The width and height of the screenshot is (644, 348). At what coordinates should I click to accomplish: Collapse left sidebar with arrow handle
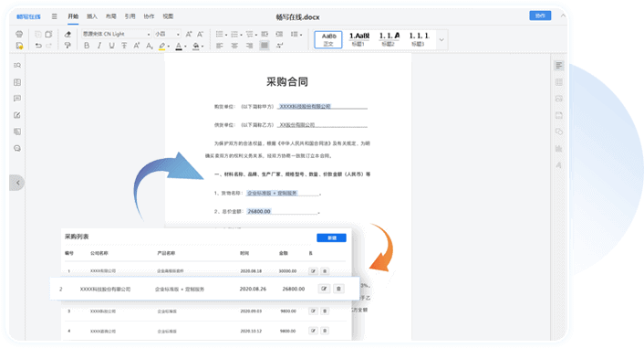(x=17, y=183)
